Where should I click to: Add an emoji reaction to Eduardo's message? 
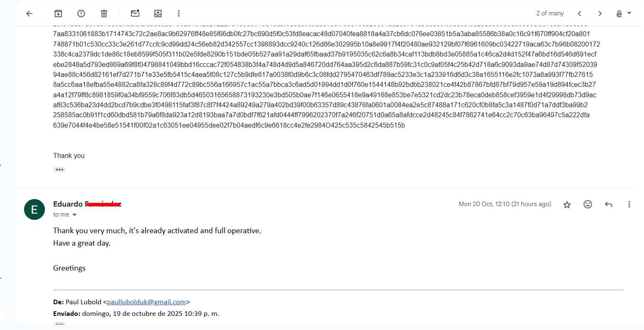[588, 204]
